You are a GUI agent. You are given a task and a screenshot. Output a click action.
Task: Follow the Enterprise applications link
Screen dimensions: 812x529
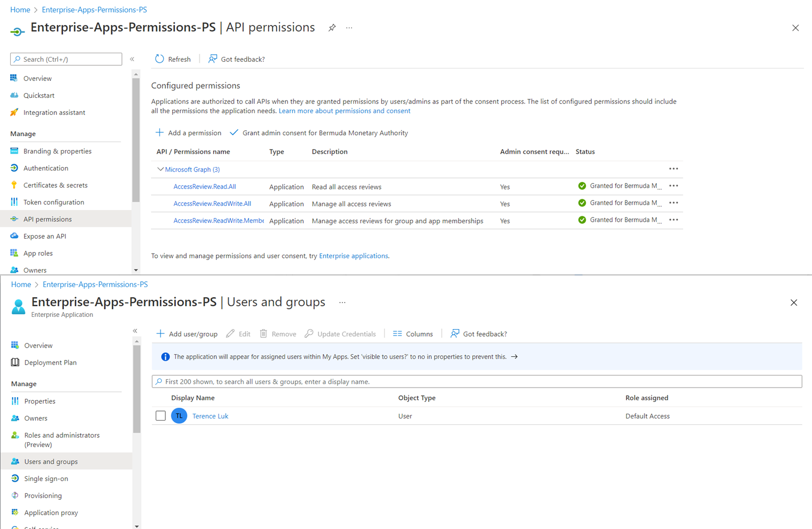[x=354, y=256]
